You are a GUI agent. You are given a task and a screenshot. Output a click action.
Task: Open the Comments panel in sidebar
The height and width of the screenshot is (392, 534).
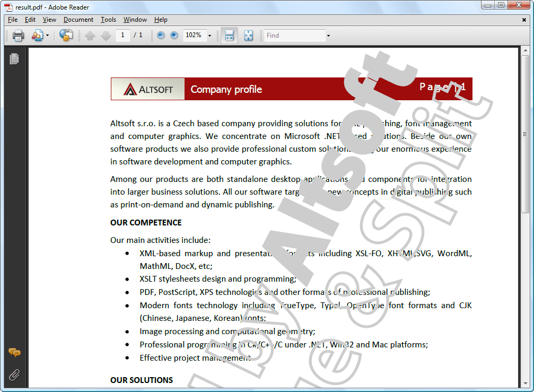coord(14,352)
